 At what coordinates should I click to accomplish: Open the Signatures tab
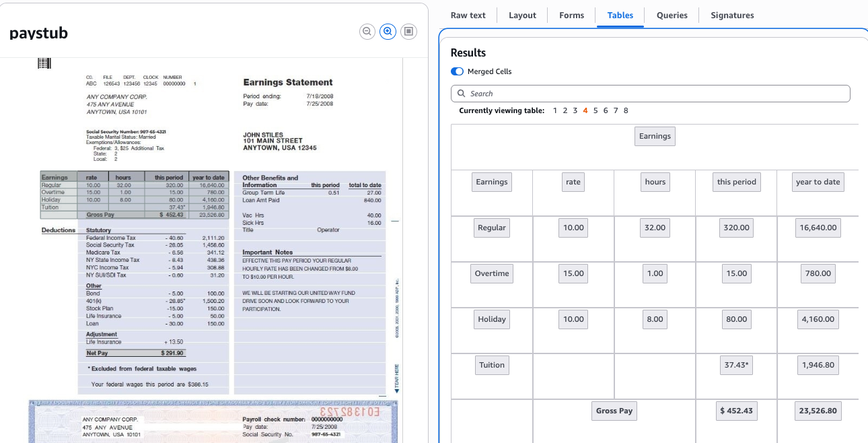point(732,15)
